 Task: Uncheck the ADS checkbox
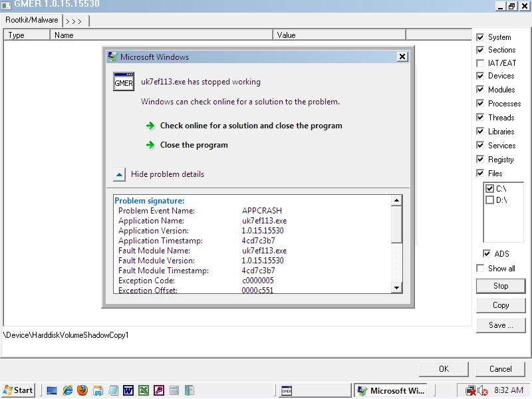[487, 253]
